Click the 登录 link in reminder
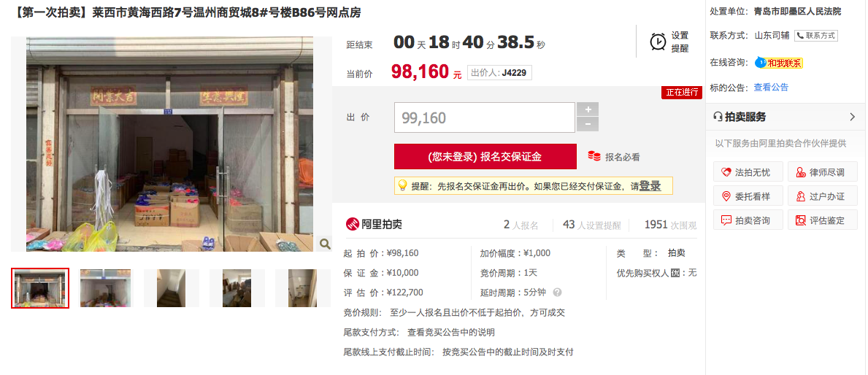Viewport: 868px width, 375px height. [x=650, y=186]
